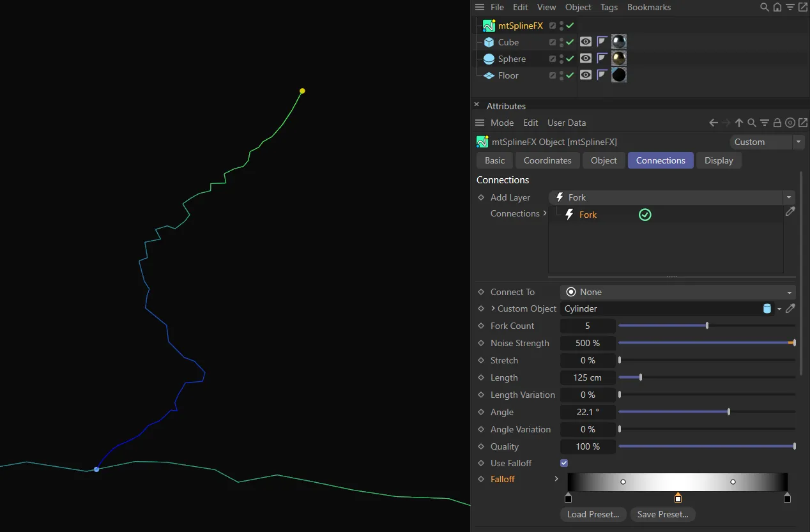Click the Custom Object picker eyedropper
Image resolution: width=810 pixels, height=532 pixels.
pos(790,308)
